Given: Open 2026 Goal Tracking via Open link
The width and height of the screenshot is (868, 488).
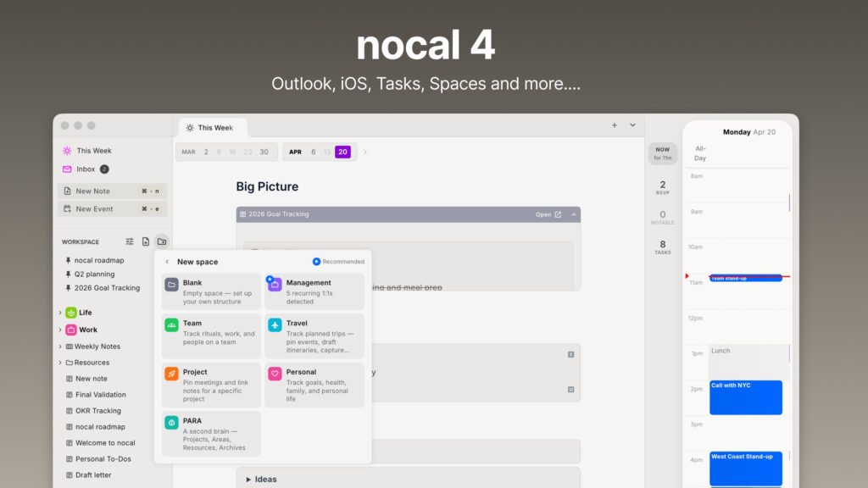Looking at the screenshot, I should click(x=548, y=214).
